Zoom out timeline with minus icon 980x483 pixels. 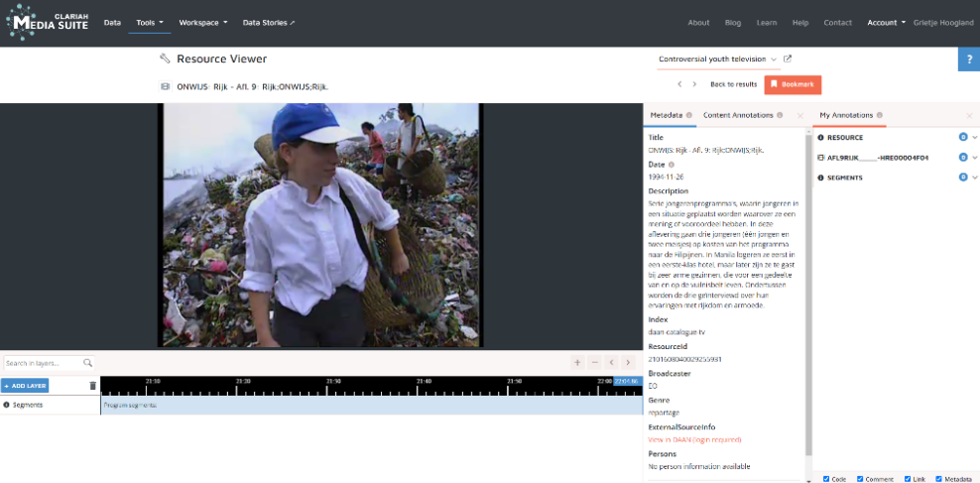594,363
